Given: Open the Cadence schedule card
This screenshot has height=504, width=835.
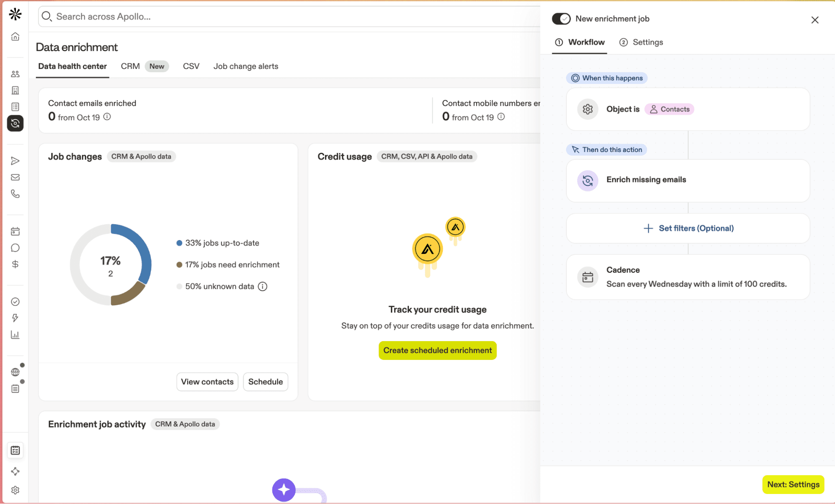Looking at the screenshot, I should click(688, 277).
